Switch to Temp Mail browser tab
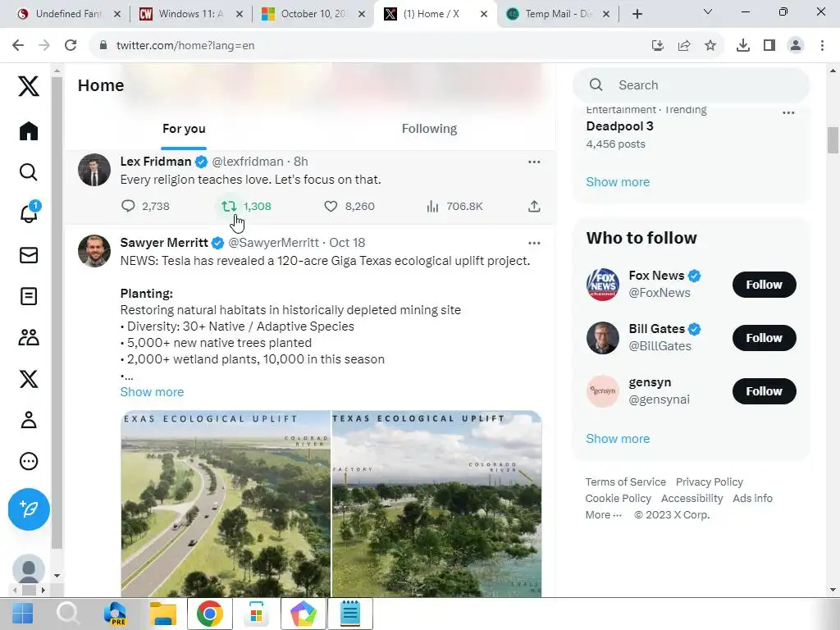The height and width of the screenshot is (630, 840). tap(558, 14)
